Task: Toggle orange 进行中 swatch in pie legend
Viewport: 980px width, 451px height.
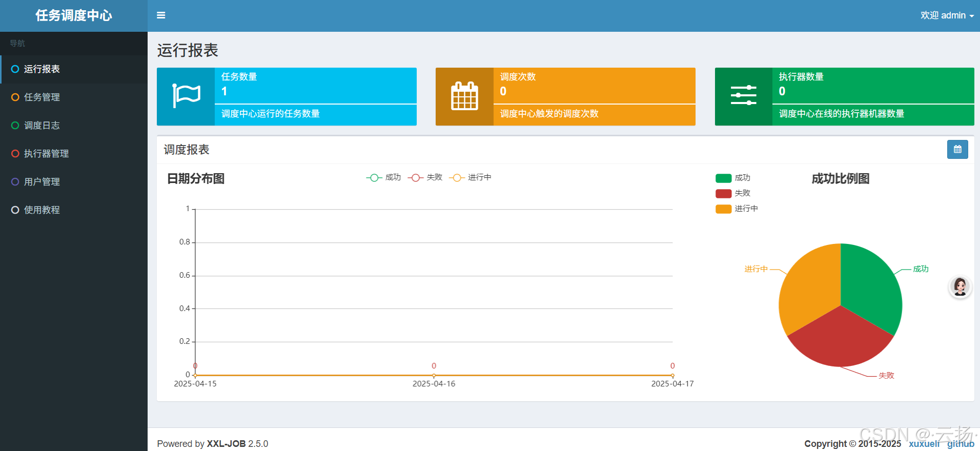Action: click(x=723, y=209)
